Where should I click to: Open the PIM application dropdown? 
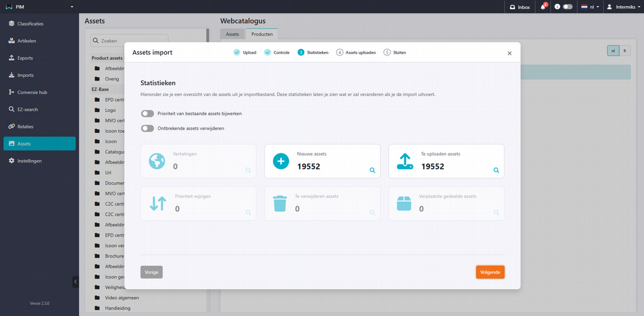pyautogui.click(x=39, y=6)
